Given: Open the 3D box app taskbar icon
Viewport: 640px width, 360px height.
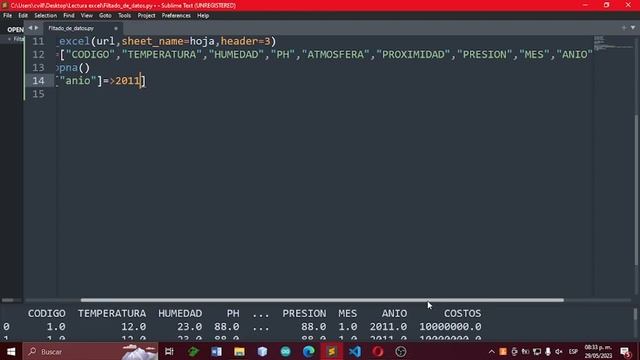Looking at the screenshot, I should 262,351.
